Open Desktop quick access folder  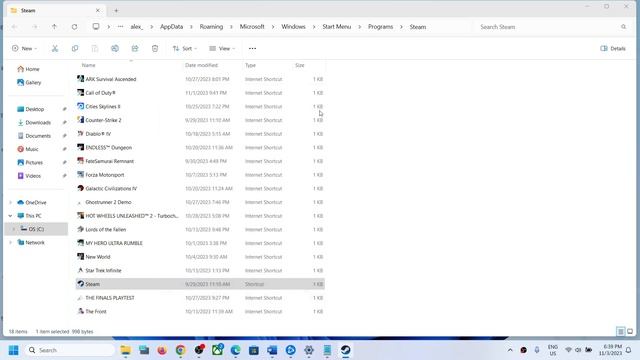tap(31, 109)
